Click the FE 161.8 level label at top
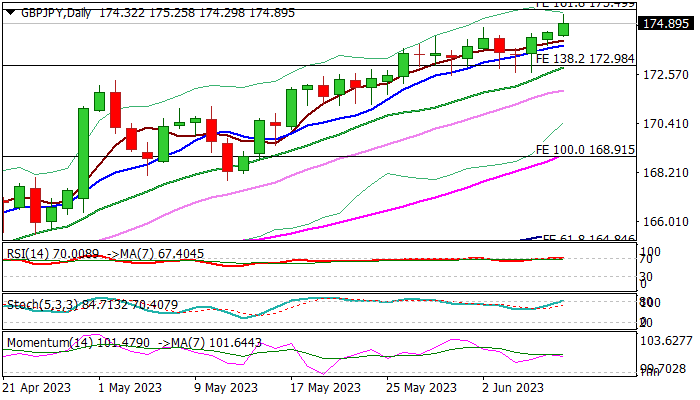Image resolution: width=700 pixels, height=400 pixels. coord(585,4)
